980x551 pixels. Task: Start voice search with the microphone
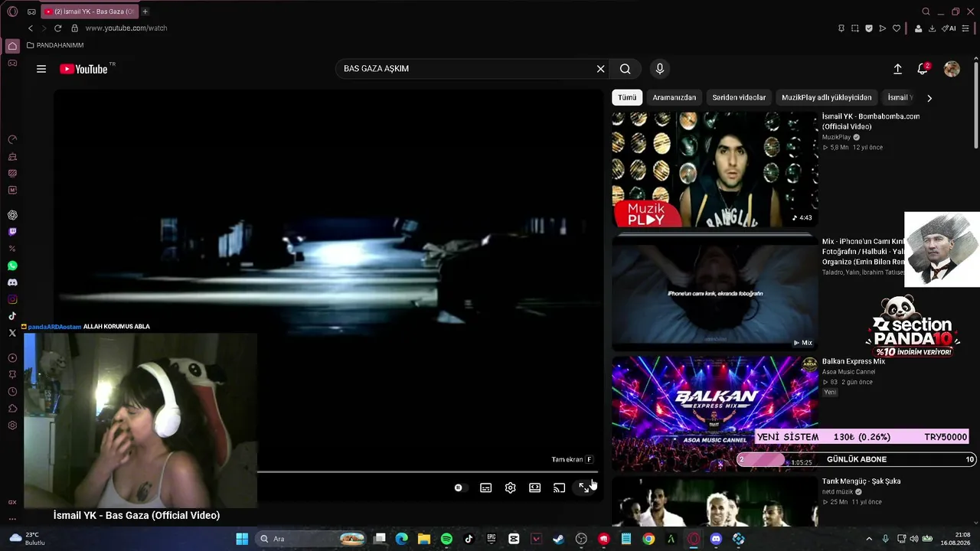click(660, 69)
